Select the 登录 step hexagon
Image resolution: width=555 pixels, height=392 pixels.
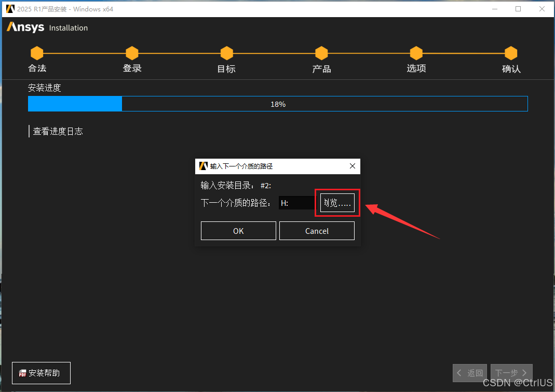point(132,53)
